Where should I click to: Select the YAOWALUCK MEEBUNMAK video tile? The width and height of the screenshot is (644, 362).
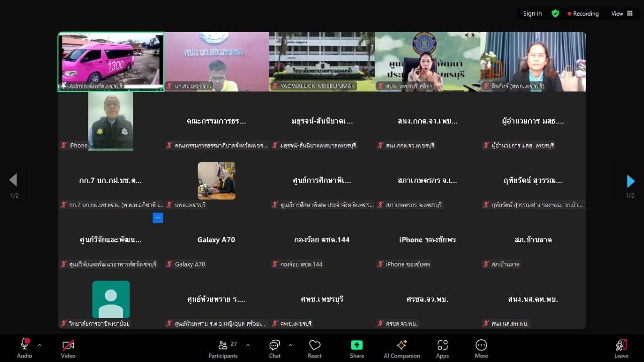pyautogui.click(x=321, y=61)
